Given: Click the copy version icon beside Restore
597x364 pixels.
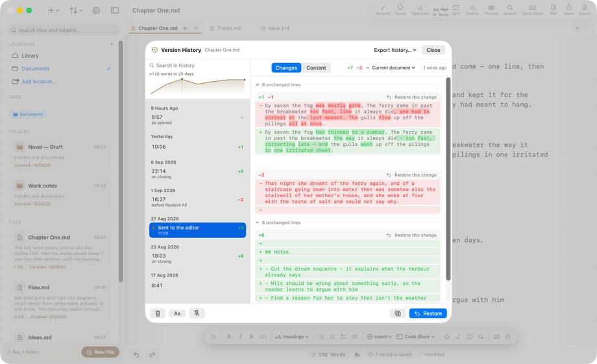Looking at the screenshot, I should (x=398, y=313).
